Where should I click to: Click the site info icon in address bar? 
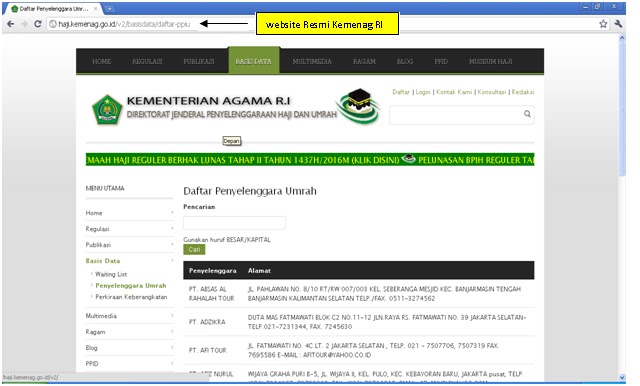click(x=53, y=24)
